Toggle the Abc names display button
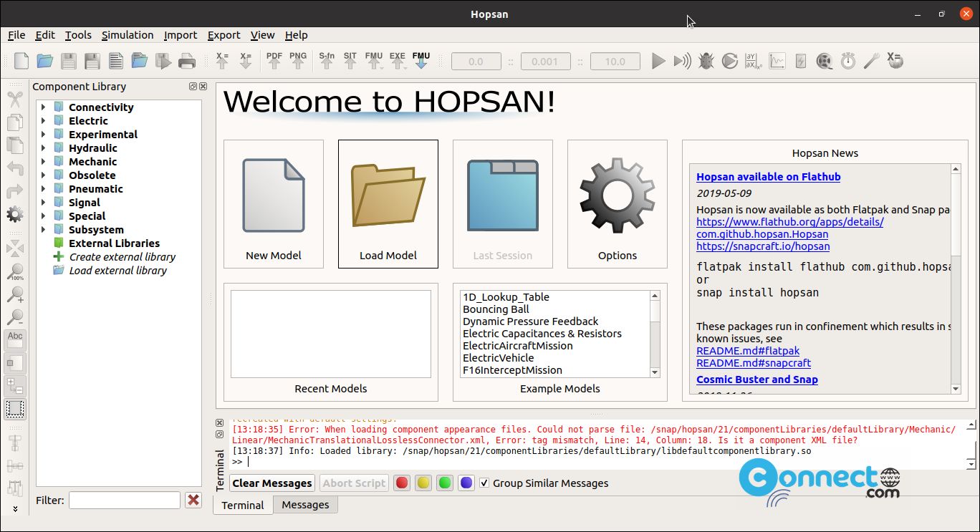This screenshot has width=980, height=532. pyautogui.click(x=15, y=340)
